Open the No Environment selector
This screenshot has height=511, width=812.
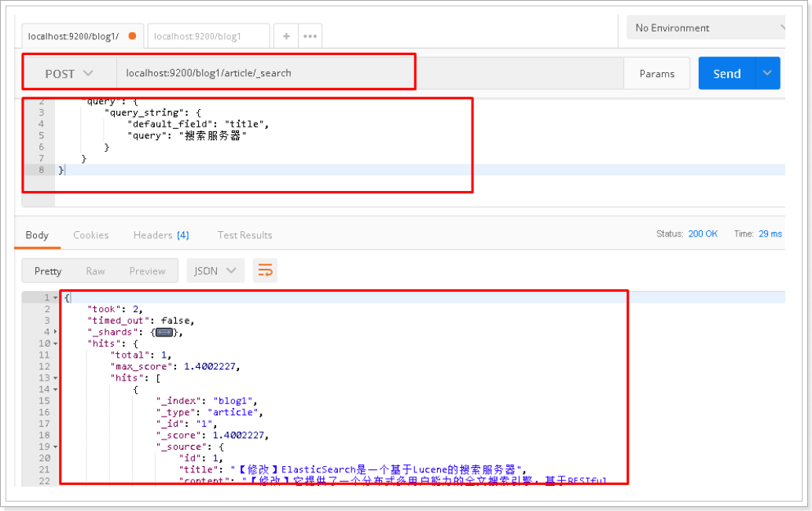707,28
